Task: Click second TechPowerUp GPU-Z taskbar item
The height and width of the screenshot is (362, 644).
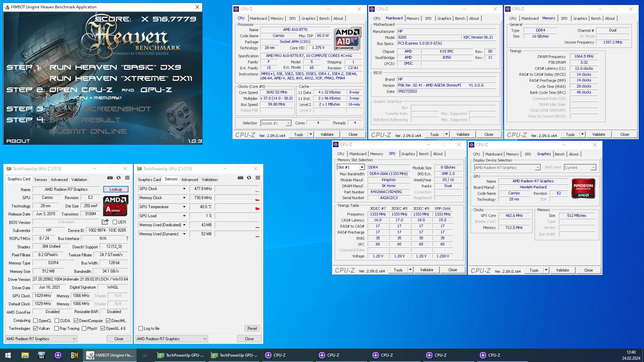Action: click(x=235, y=355)
